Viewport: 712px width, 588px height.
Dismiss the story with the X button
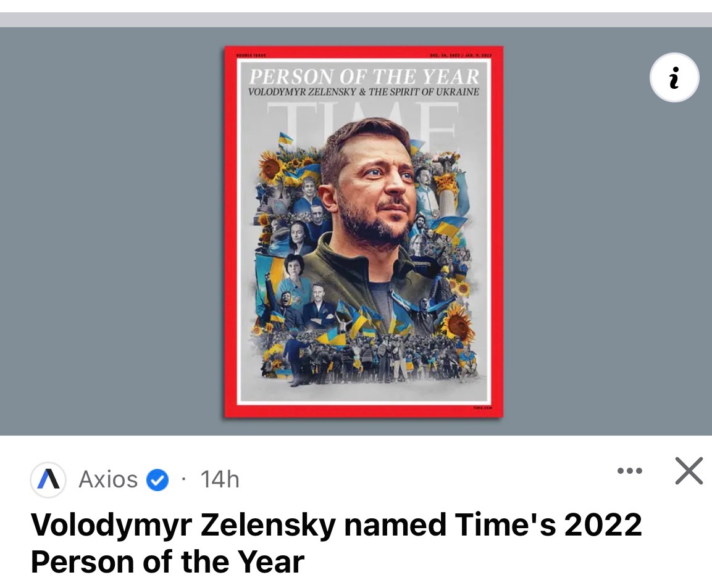pos(689,471)
